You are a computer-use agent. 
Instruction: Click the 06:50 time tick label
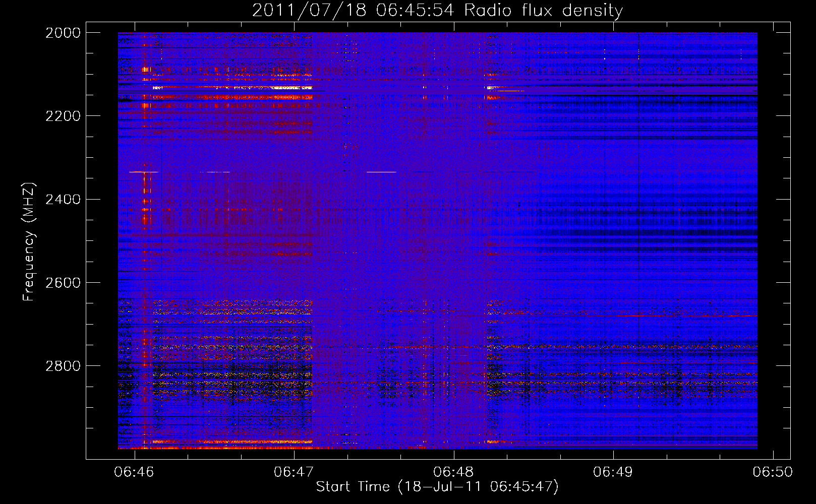(773, 472)
